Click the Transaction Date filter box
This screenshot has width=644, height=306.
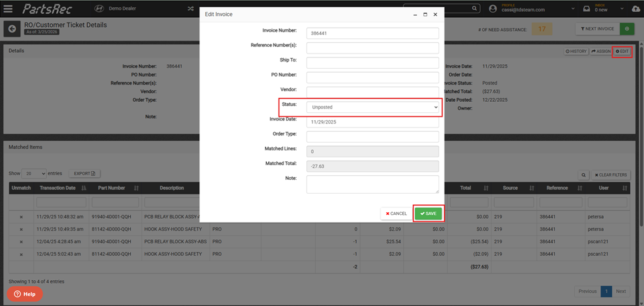(x=61, y=202)
